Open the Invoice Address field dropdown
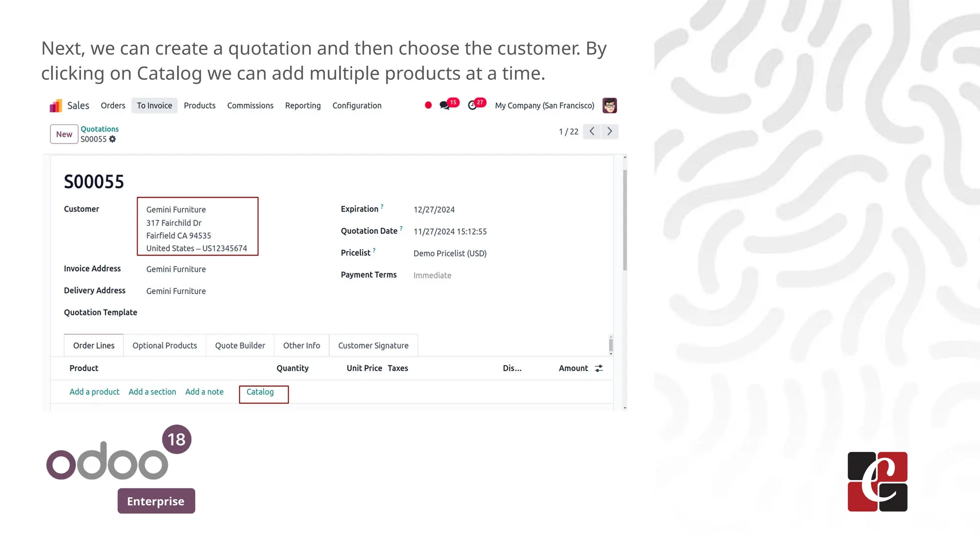Screen dimensions: 980x551 point(176,269)
